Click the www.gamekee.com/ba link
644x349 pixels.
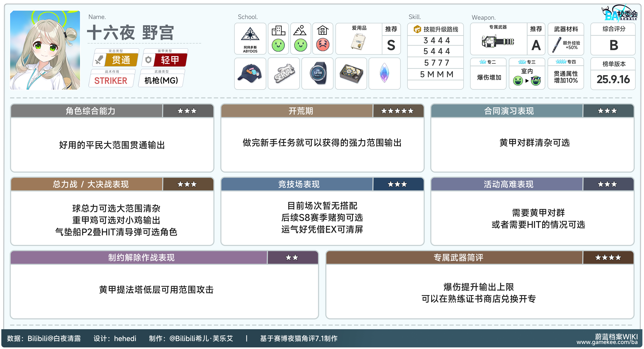click(607, 342)
